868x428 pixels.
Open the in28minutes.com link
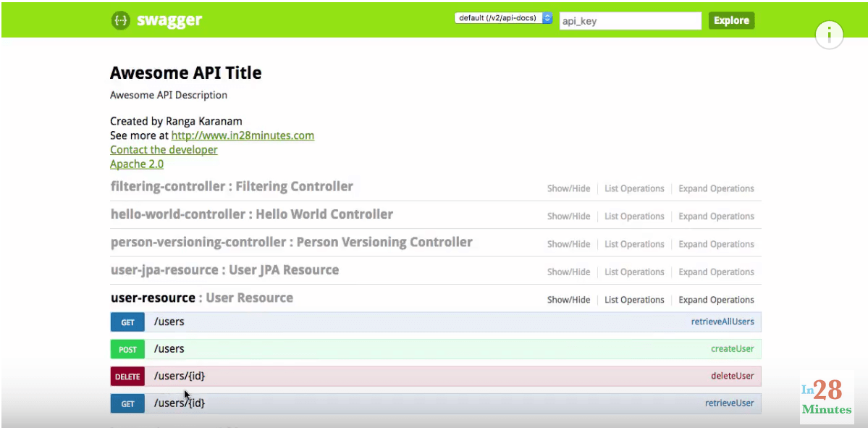click(243, 135)
